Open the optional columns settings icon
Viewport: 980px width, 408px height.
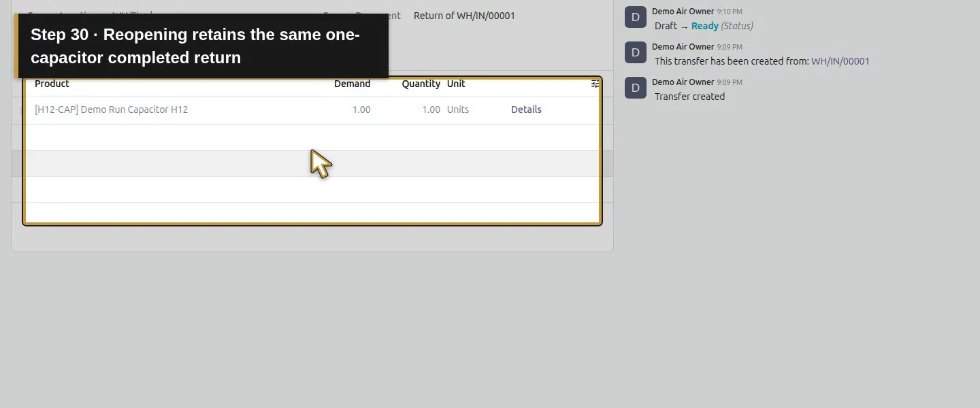coord(595,84)
